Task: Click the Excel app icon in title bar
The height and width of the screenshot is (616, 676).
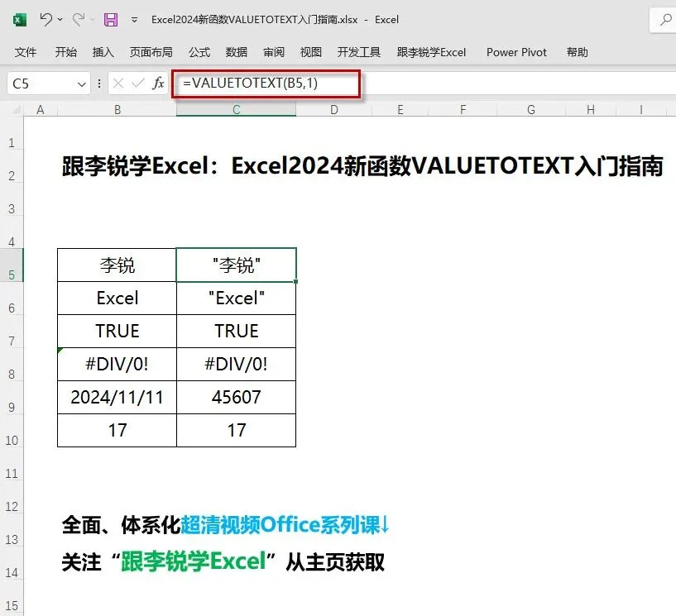Action: coord(19,20)
